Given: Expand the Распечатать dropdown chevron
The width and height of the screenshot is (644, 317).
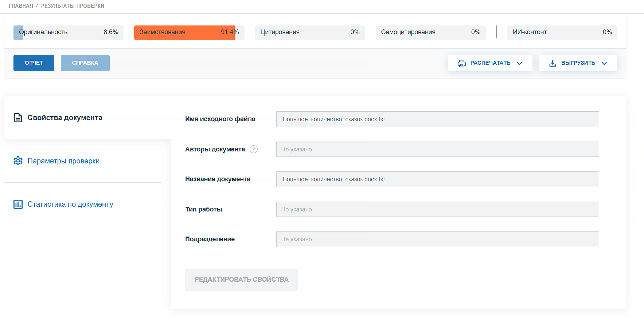Looking at the screenshot, I should click(x=519, y=63).
